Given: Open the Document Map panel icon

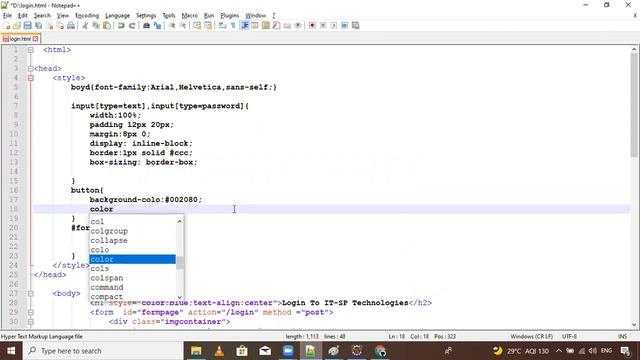Looking at the screenshot, I should 265,25.
